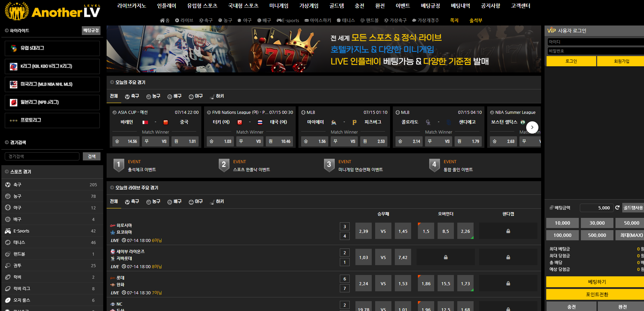Open 가상축구 in sub navigation

click(x=395, y=20)
